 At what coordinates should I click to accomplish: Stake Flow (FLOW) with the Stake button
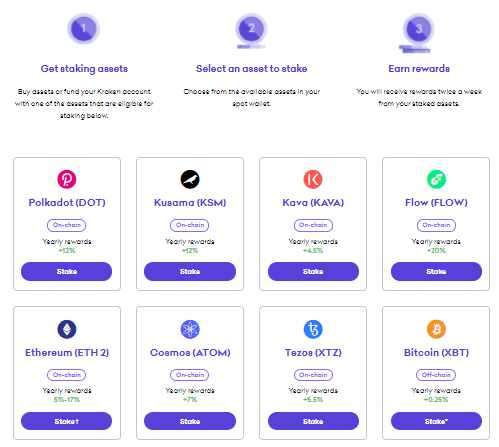click(436, 271)
